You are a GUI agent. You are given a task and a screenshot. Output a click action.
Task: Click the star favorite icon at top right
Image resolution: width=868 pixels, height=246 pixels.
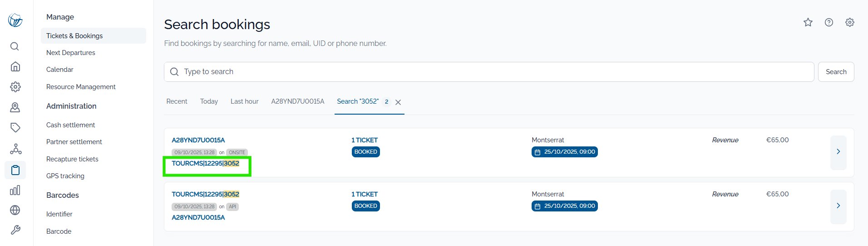click(x=808, y=22)
